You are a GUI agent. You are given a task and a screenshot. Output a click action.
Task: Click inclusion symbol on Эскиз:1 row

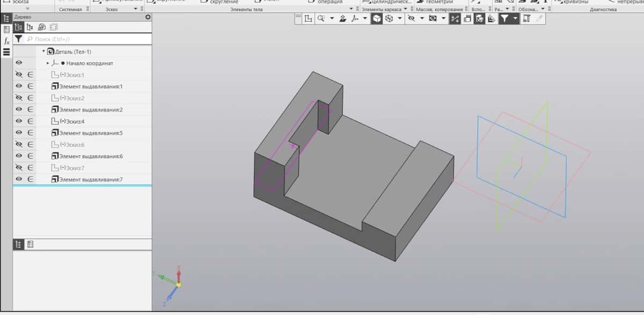[x=31, y=75]
